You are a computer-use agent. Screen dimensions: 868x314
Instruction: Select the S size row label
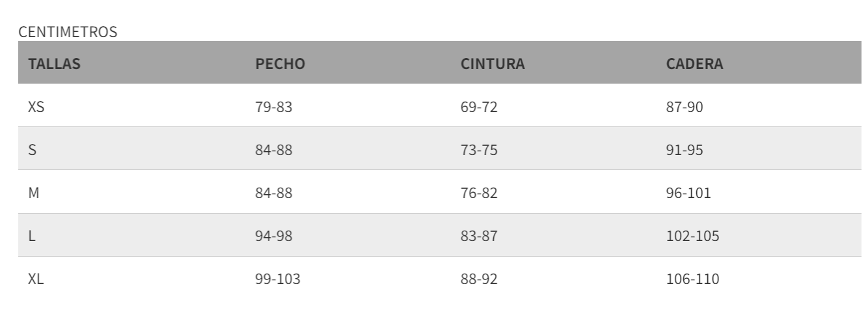(32, 150)
